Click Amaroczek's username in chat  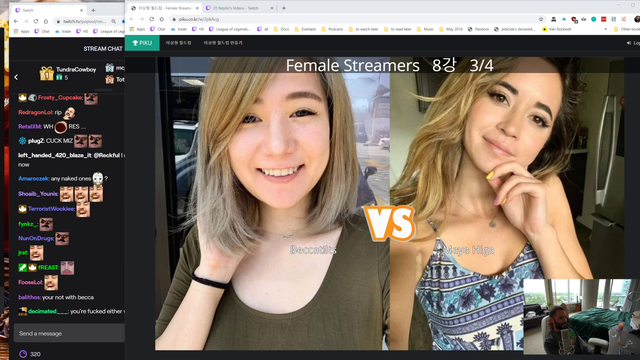(33, 178)
